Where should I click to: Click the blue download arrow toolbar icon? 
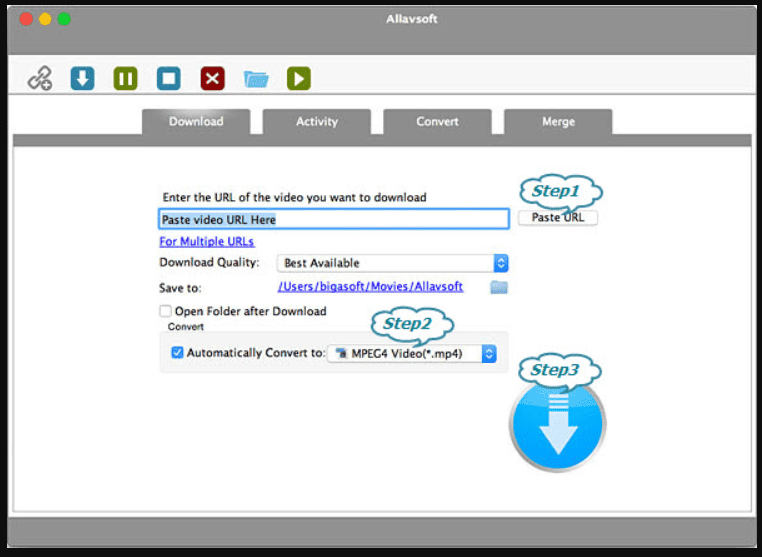[x=83, y=78]
